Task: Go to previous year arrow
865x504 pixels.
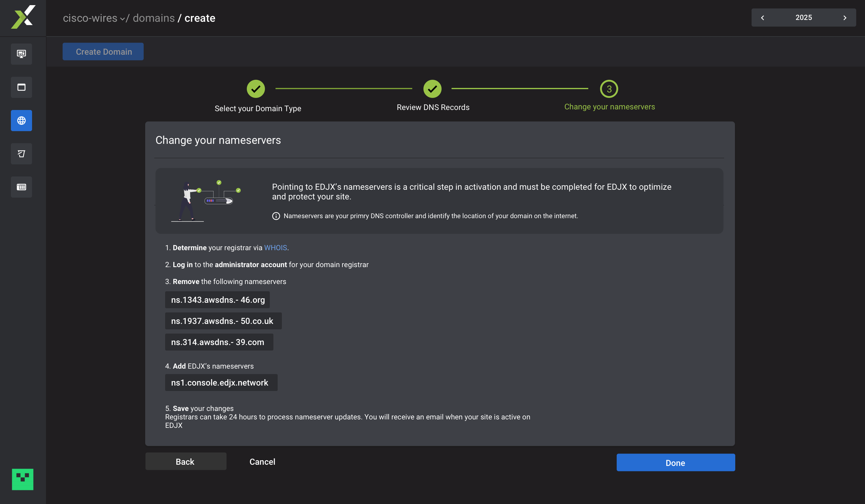Action: (762, 18)
